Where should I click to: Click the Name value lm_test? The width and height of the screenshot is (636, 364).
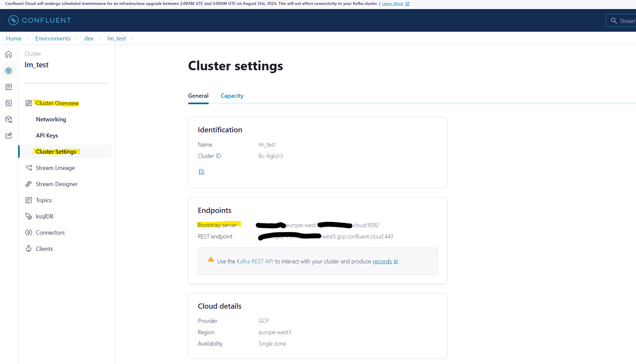(267, 145)
